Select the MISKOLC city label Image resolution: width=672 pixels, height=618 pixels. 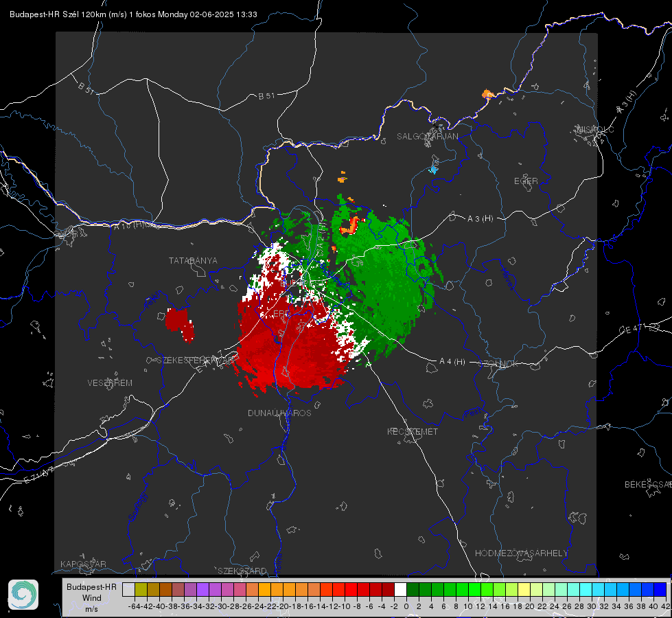(x=595, y=129)
